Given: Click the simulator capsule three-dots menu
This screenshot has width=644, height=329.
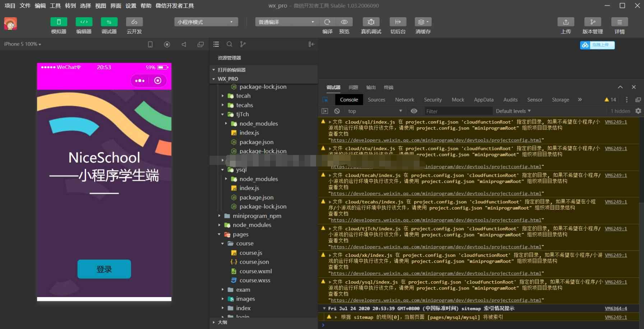Looking at the screenshot, I should pyautogui.click(x=140, y=81).
